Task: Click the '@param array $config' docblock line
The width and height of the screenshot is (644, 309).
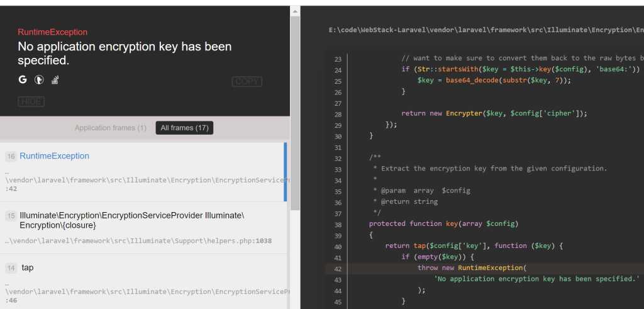Action: [x=421, y=191]
